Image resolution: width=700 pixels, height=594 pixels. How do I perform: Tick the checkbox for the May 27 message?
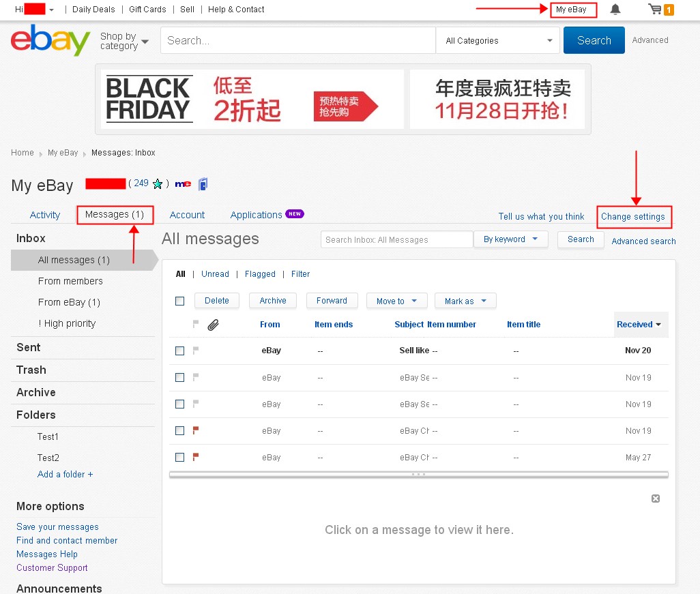(180, 458)
